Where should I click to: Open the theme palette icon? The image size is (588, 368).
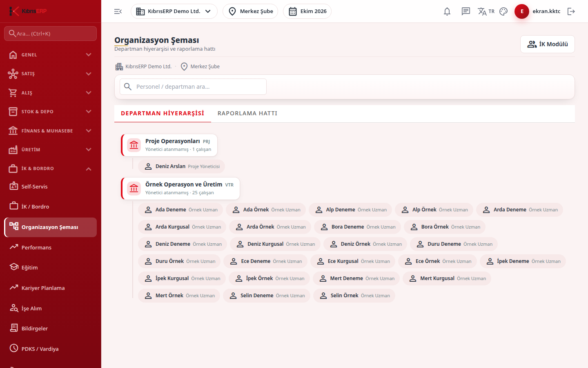click(x=503, y=11)
